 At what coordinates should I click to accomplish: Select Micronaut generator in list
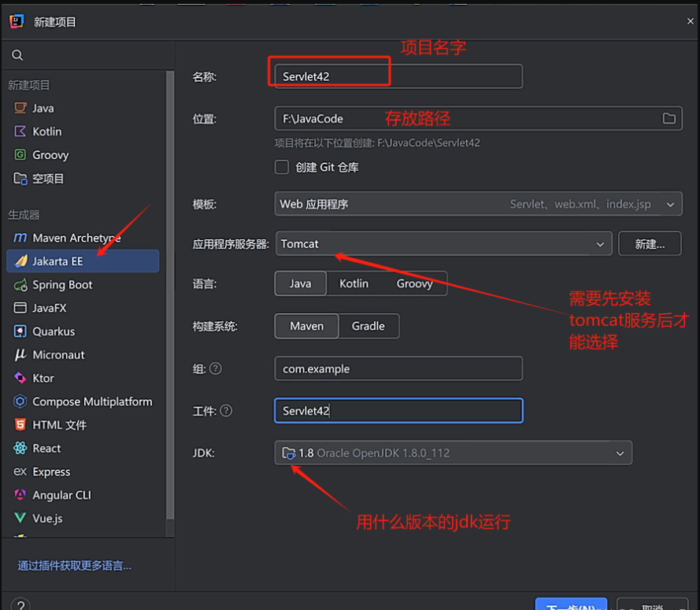point(83,355)
